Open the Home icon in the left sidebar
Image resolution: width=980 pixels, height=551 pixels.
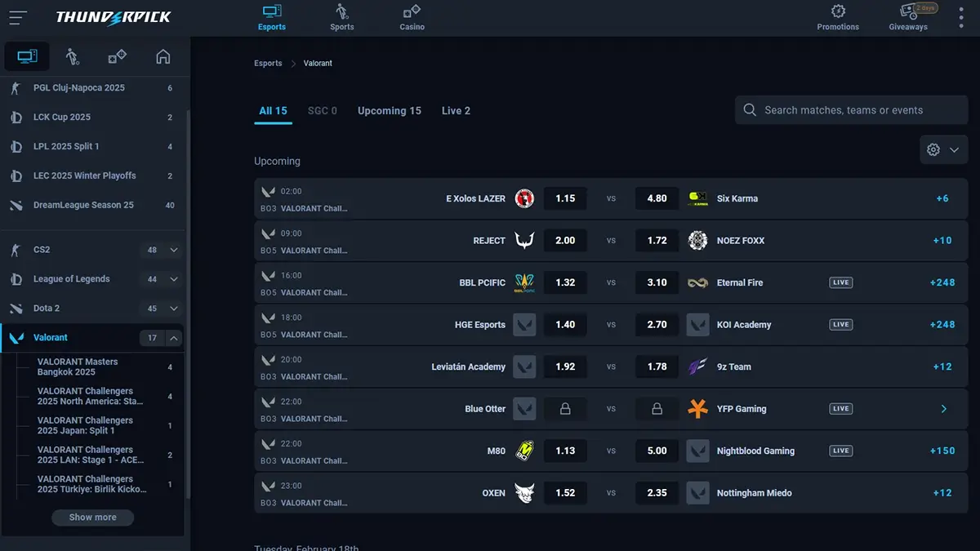coord(163,56)
